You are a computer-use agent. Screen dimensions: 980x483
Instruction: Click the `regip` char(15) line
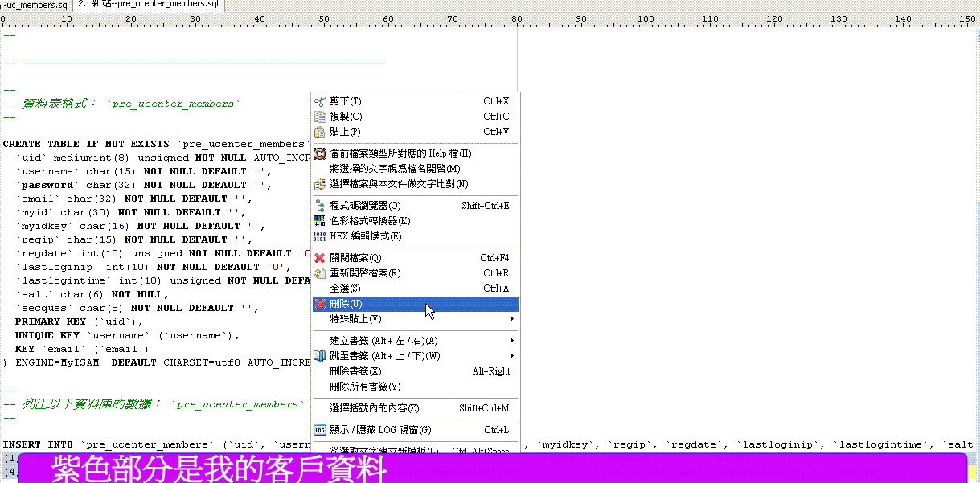click(x=135, y=239)
